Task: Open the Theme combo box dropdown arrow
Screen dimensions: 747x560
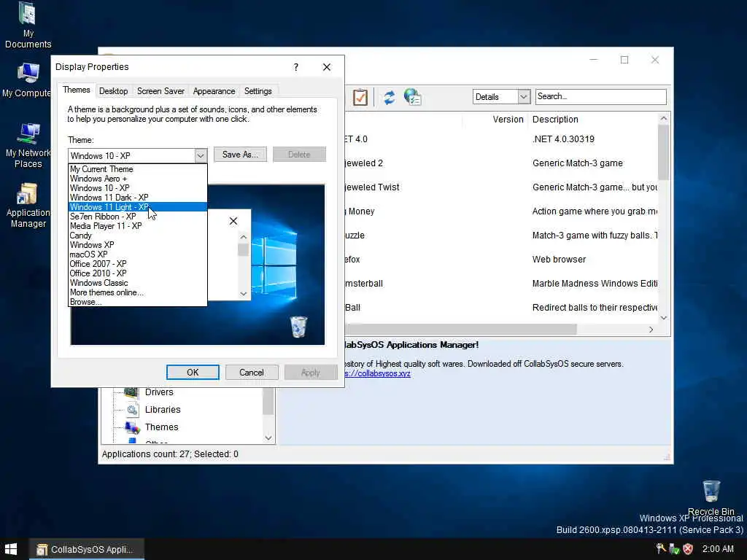Action: 201,156
